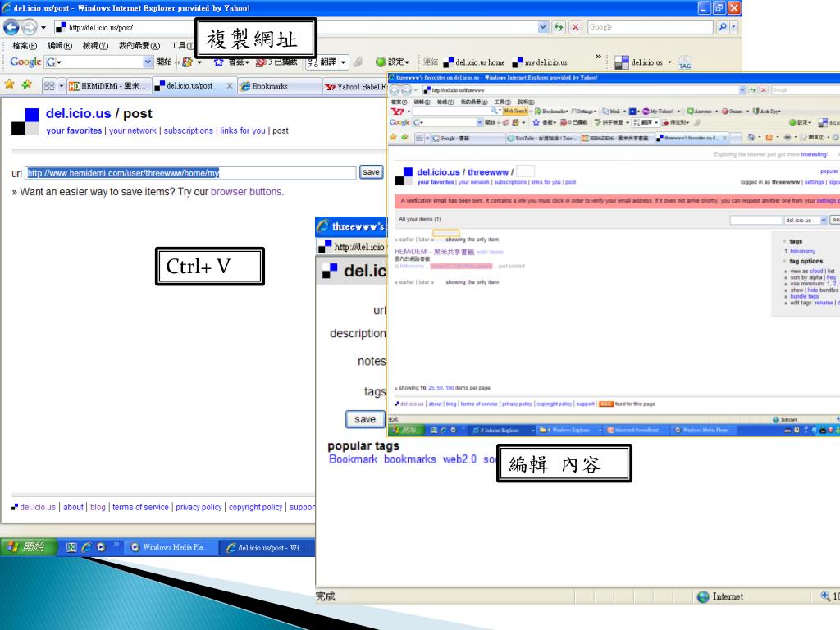The width and height of the screenshot is (840, 630).
Task: Click the my del.icio.us link in Links bar
Action: (x=540, y=62)
